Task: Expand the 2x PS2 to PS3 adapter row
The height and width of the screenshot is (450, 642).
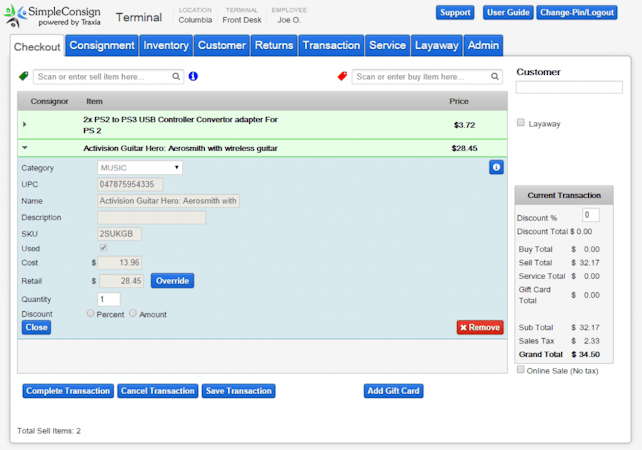Action: pos(25,124)
